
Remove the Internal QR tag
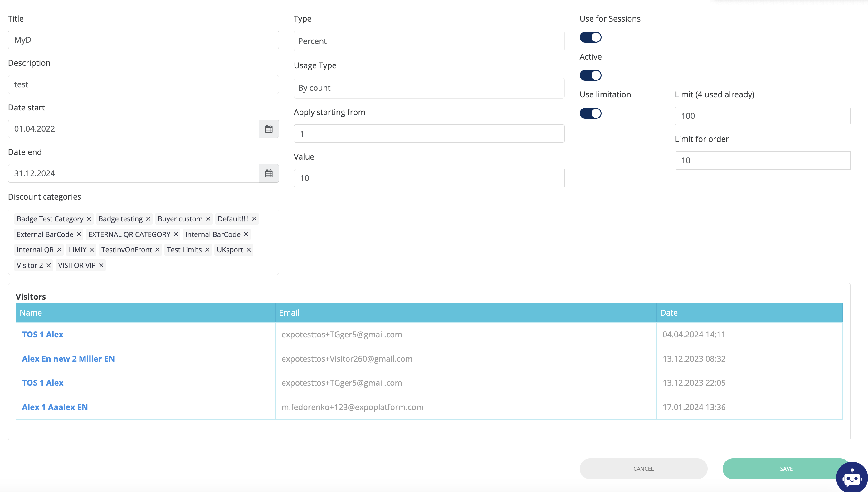(59, 250)
